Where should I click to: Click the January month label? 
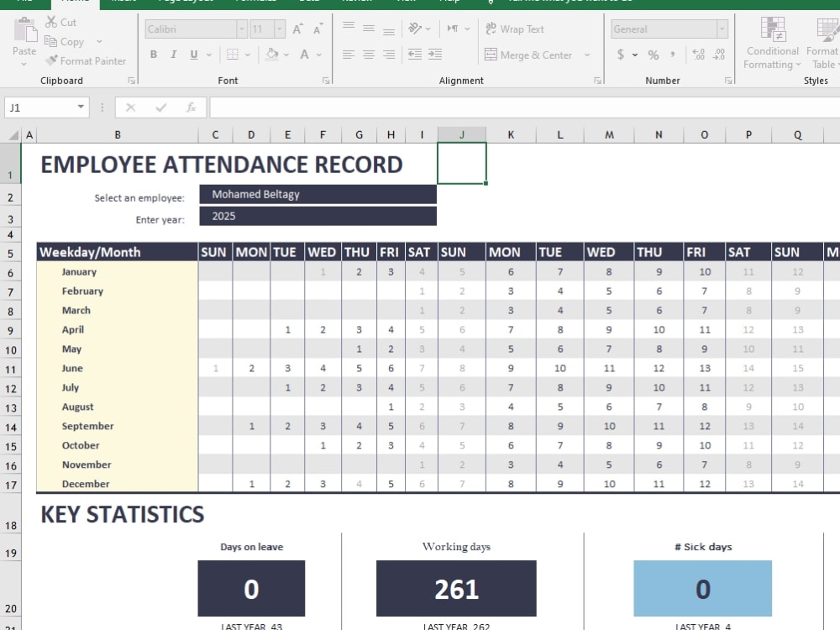[79, 271]
